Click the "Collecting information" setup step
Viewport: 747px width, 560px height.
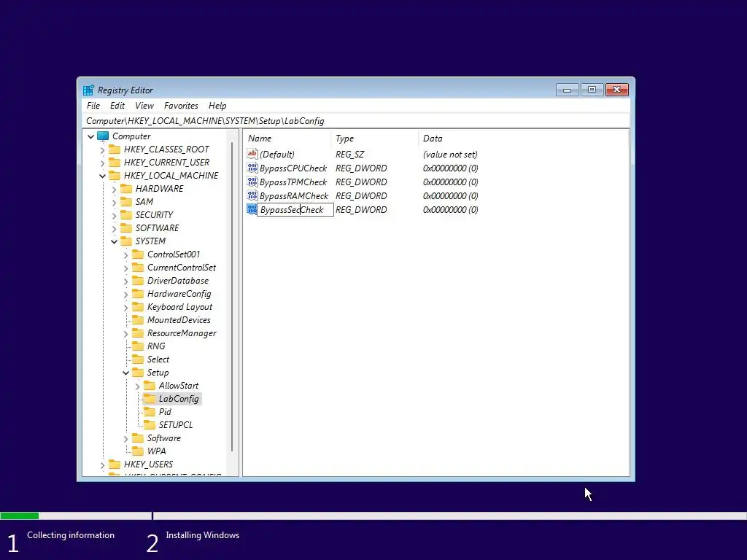[71, 535]
